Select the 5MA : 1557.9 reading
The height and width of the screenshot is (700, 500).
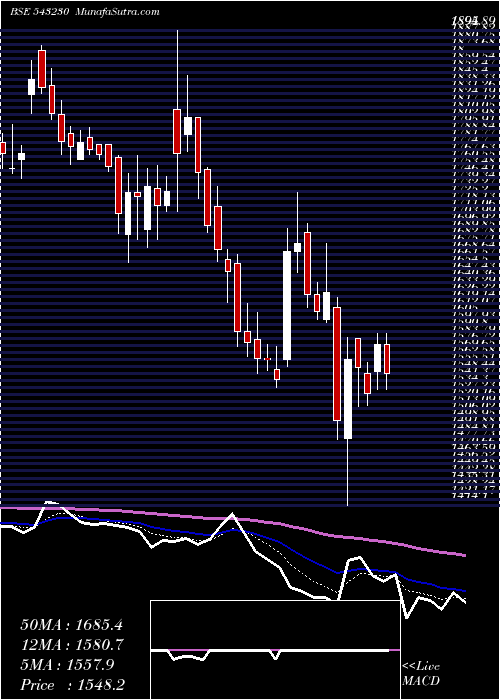[x=67, y=665]
